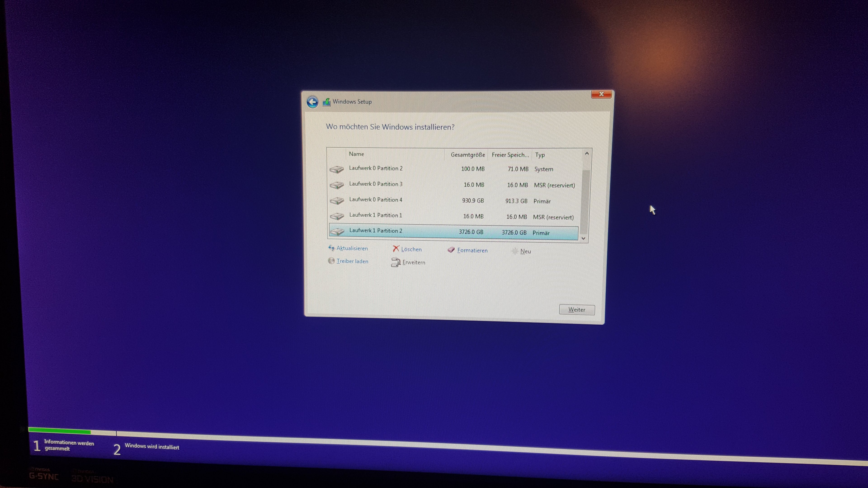Select the highlighted Laufwerk 1 Partition 2 row

coord(376,231)
